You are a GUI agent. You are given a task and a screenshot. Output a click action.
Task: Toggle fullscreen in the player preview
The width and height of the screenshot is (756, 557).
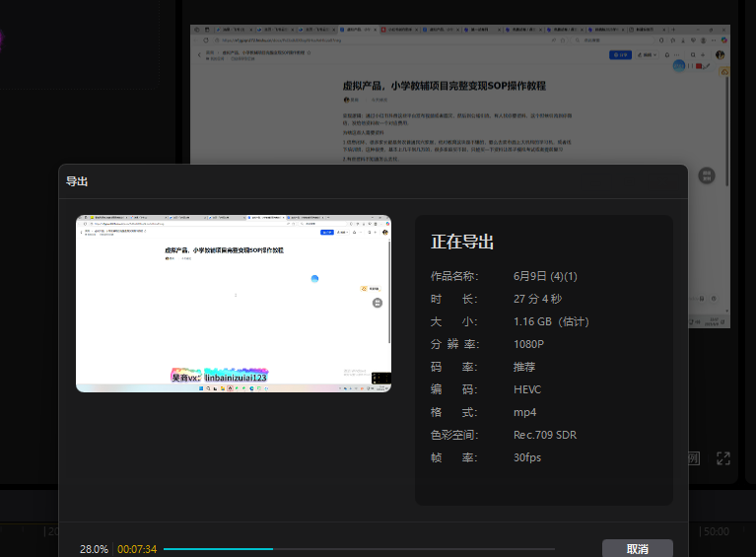pos(723,458)
